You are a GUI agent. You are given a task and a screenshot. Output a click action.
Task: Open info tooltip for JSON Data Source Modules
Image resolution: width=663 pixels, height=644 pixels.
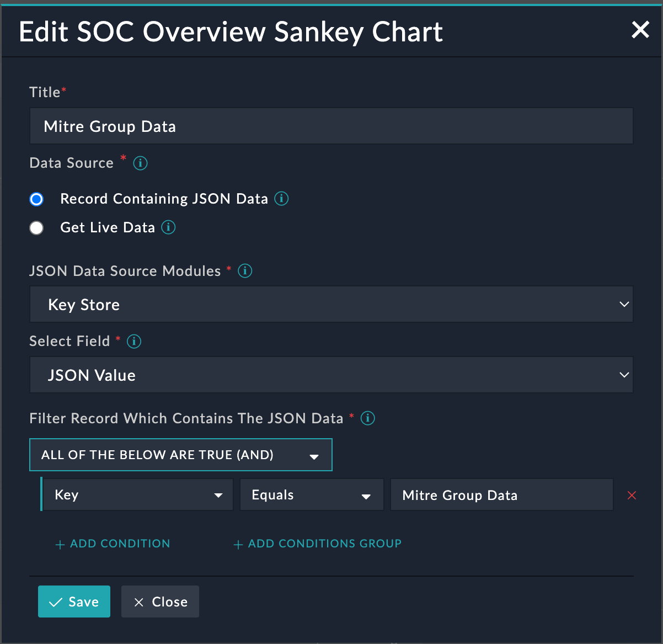tap(245, 271)
